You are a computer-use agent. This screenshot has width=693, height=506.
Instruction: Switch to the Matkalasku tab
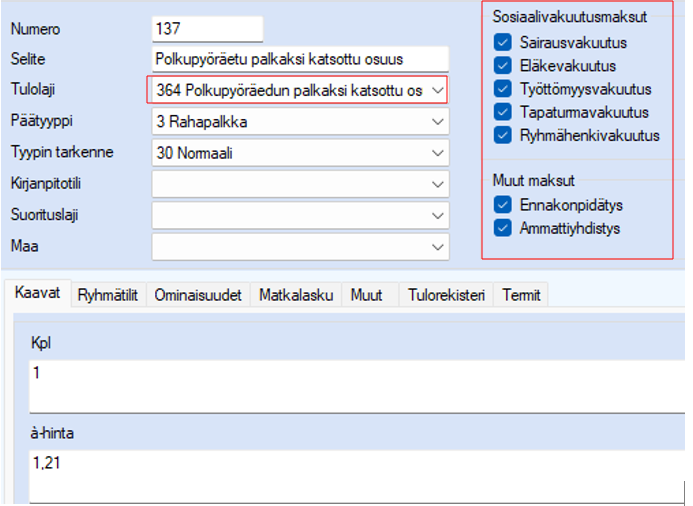[x=295, y=295]
